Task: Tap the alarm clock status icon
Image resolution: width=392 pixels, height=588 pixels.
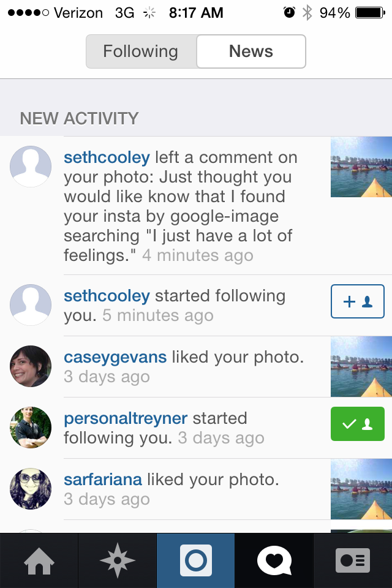Action: (x=289, y=12)
